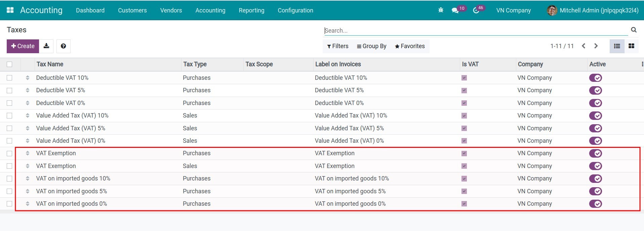Open the Favorites dropdown

pyautogui.click(x=410, y=46)
